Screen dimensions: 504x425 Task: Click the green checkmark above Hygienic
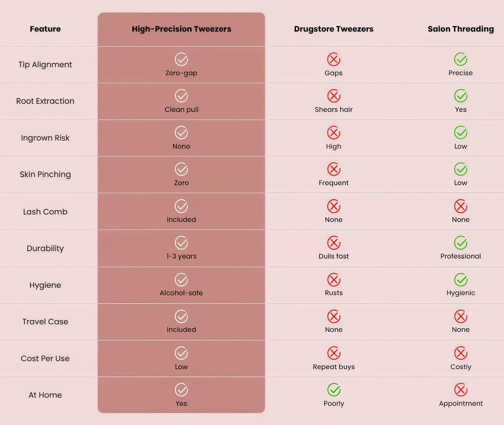(461, 279)
